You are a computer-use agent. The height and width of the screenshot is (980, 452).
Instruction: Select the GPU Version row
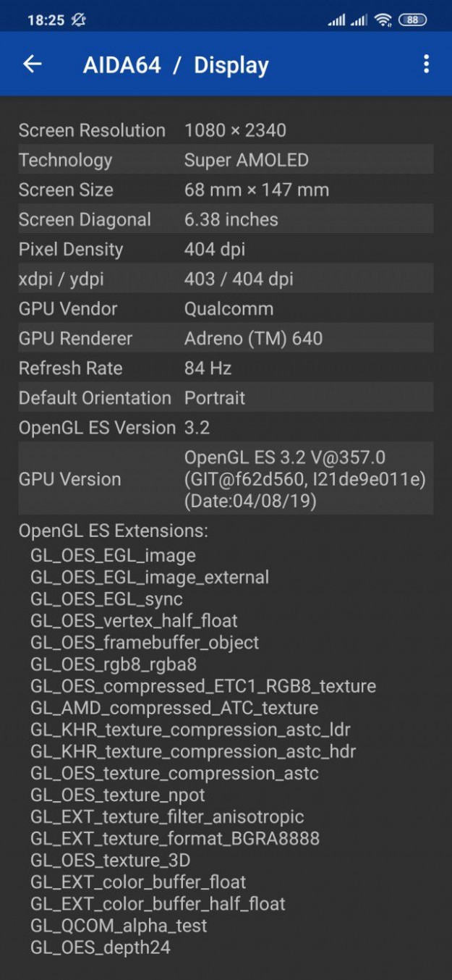coord(226,478)
